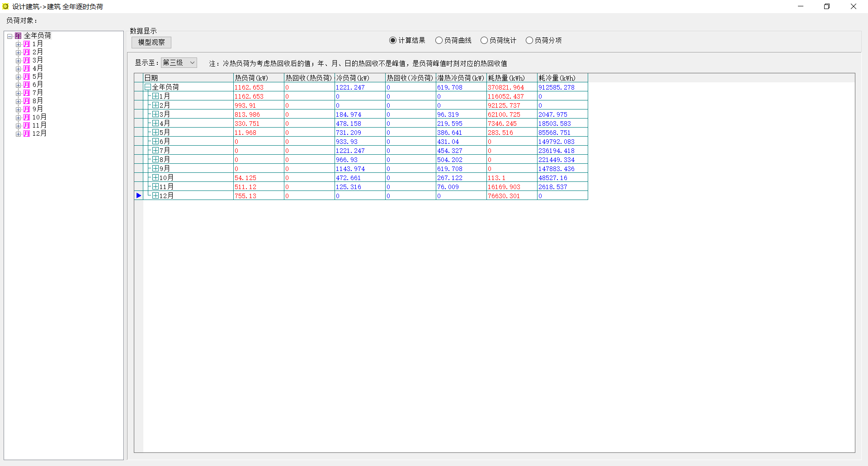Viewport: 868px width, 466px height.
Task: Select 11月 item in the left tree
Action: coord(39,125)
